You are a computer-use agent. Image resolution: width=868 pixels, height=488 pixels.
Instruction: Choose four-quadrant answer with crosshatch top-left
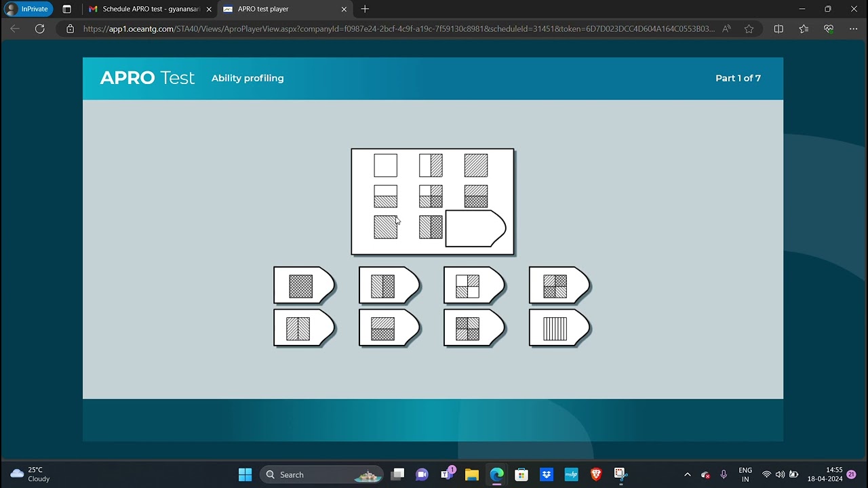(475, 328)
